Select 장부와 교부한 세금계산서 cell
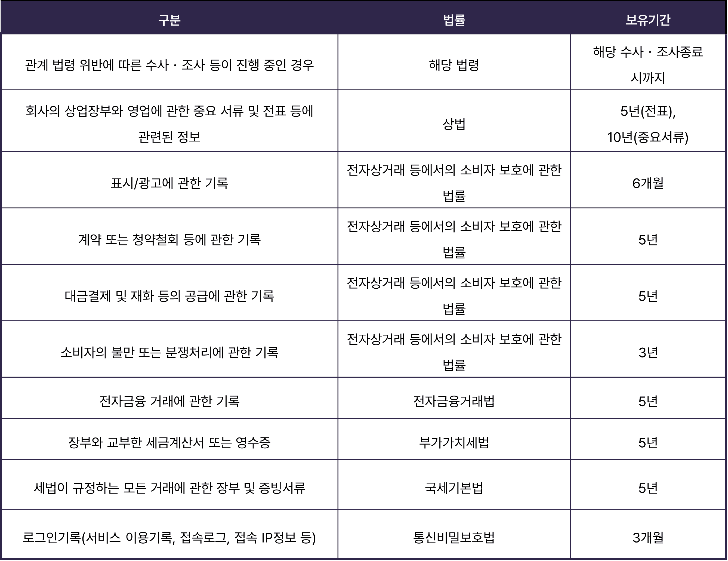 point(169,442)
